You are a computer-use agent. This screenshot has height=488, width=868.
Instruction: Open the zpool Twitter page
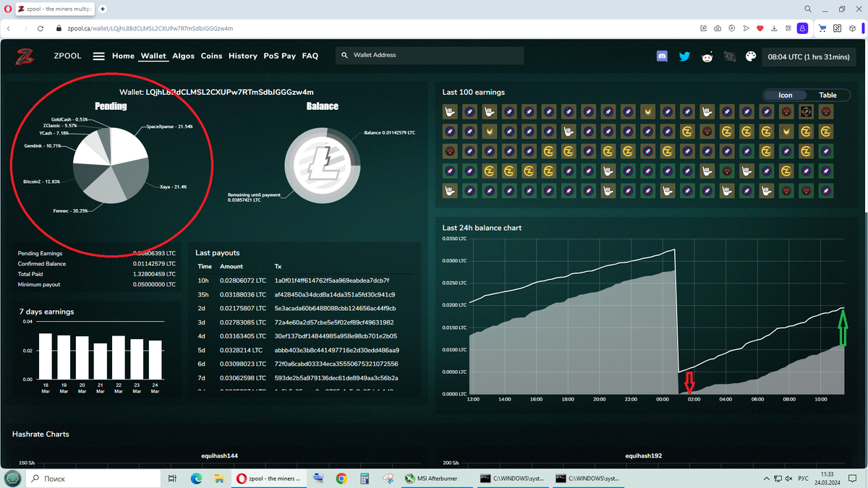coord(684,56)
